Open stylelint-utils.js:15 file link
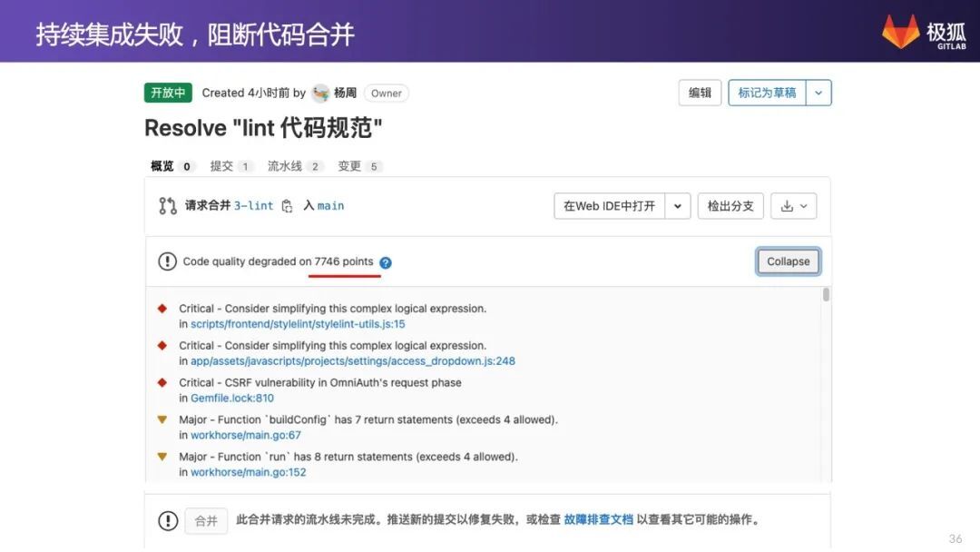This screenshot has width=980, height=552. pos(298,324)
